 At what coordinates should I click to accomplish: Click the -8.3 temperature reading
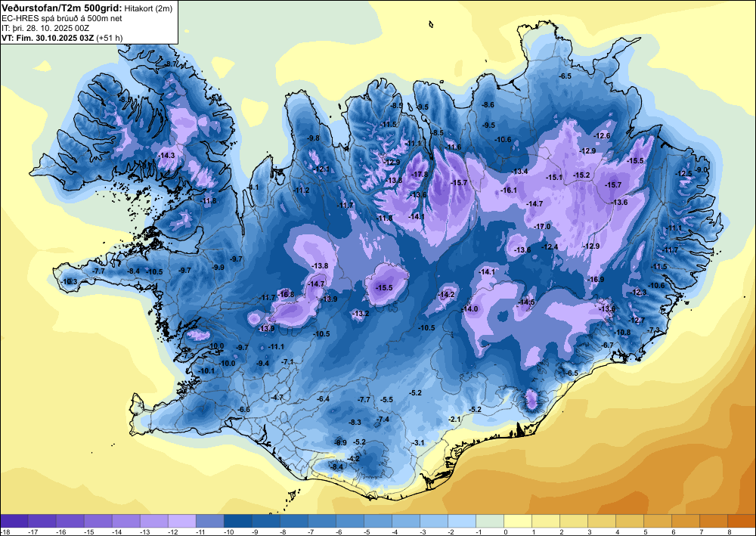coord(355,423)
